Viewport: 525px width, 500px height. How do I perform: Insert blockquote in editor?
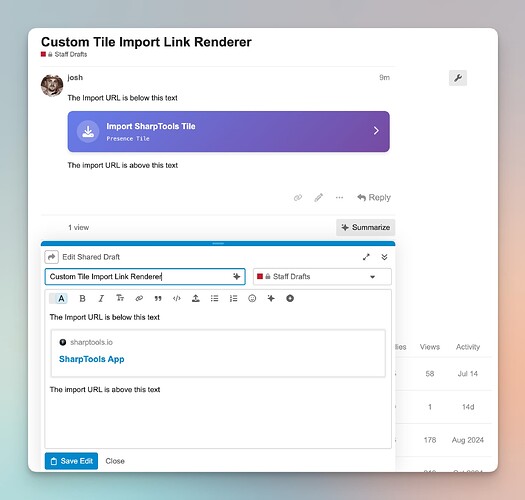[x=158, y=298]
